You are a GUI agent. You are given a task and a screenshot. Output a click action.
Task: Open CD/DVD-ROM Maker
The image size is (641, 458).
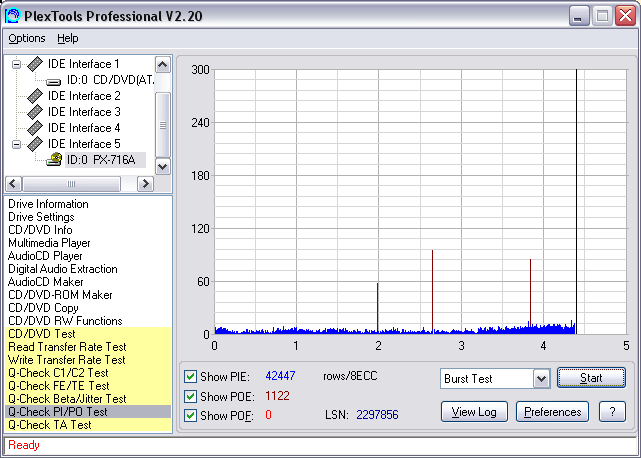point(60,295)
